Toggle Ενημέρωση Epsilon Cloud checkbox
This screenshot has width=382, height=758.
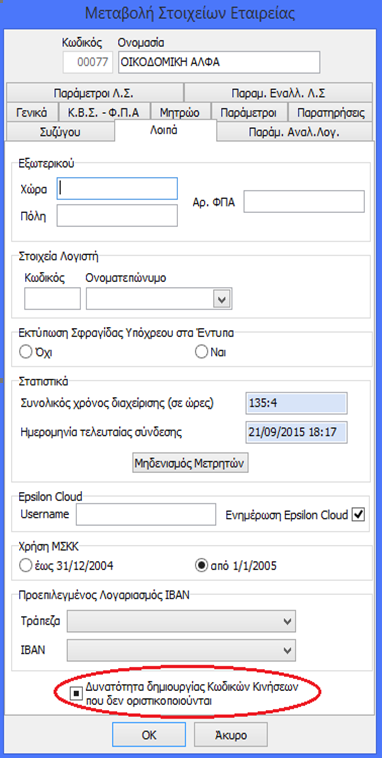(x=358, y=515)
